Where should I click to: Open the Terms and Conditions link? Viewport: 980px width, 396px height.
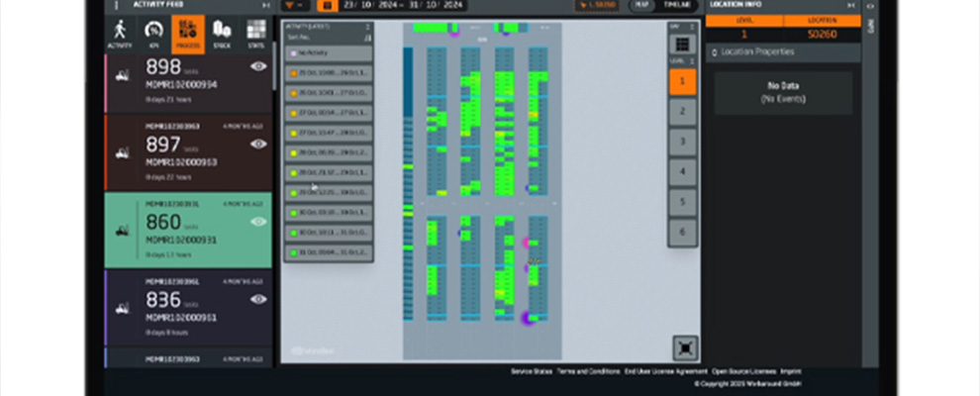[x=585, y=371]
